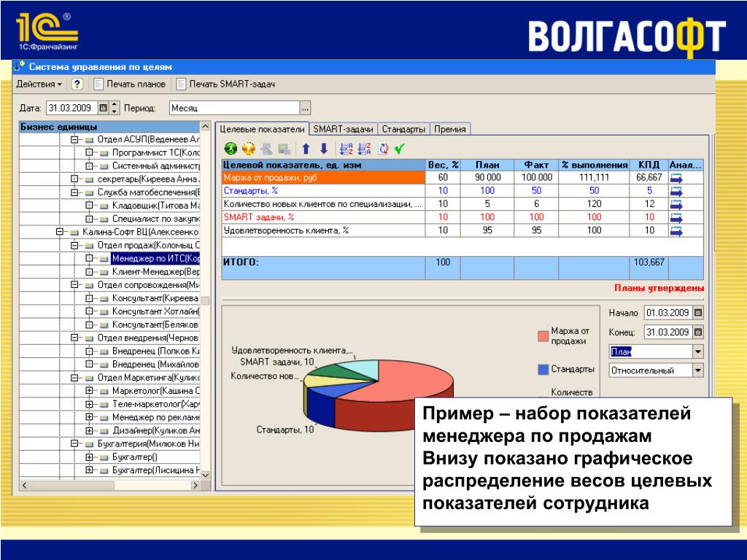
Task: Open analysis arrow for Стандарты, % row
Action: pyautogui.click(x=676, y=192)
